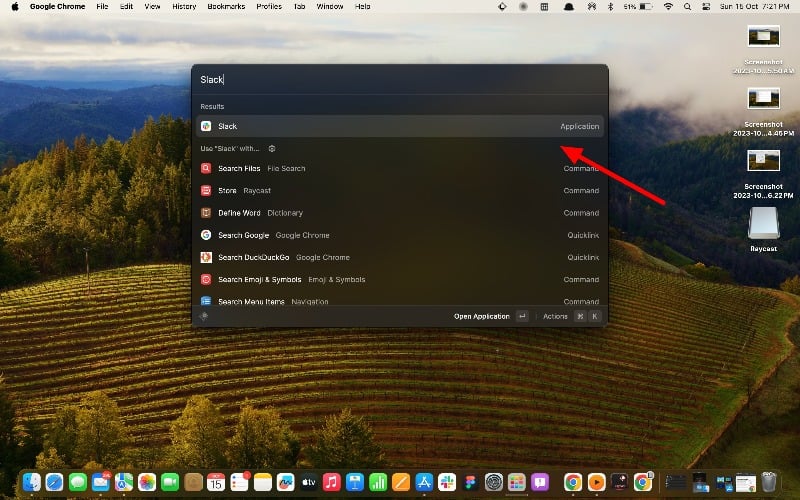
Task: Click the Open Application button
Action: tap(481, 316)
